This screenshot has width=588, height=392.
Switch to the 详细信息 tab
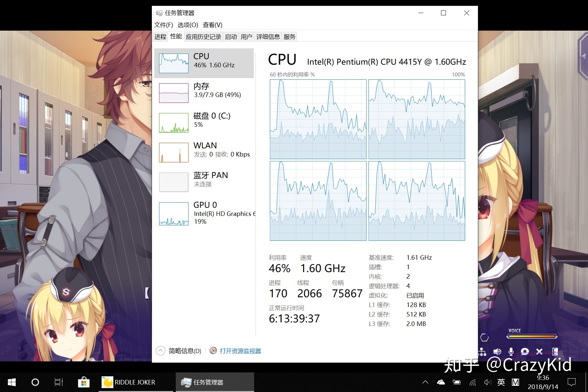coord(268,37)
